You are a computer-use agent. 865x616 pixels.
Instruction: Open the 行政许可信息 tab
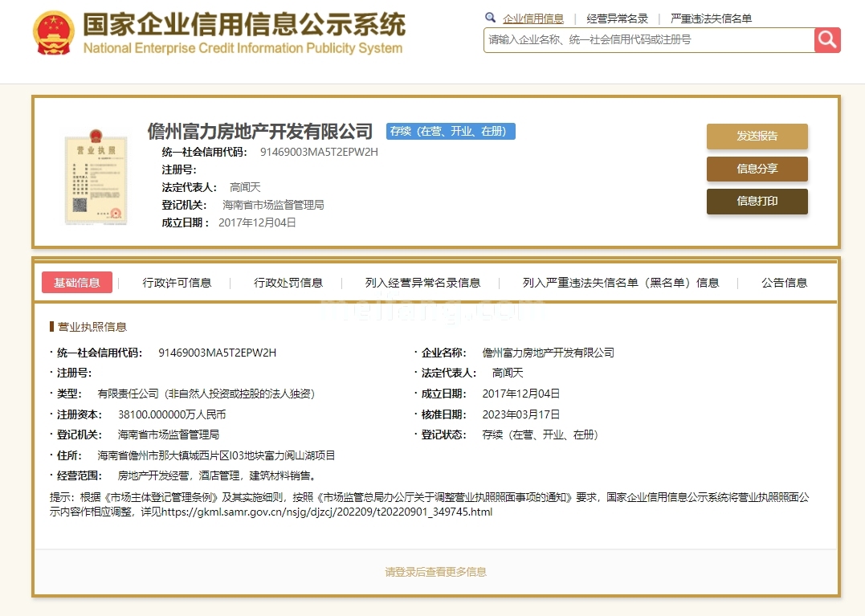[177, 283]
